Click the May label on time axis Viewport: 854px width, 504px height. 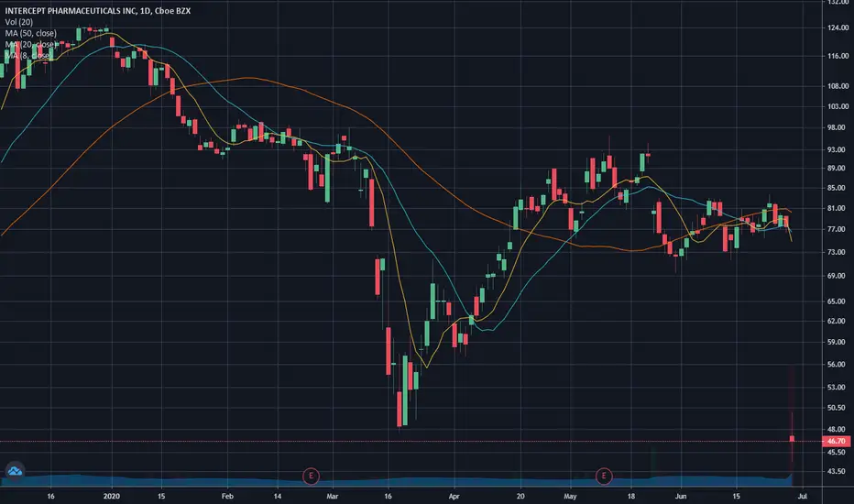coord(570,496)
